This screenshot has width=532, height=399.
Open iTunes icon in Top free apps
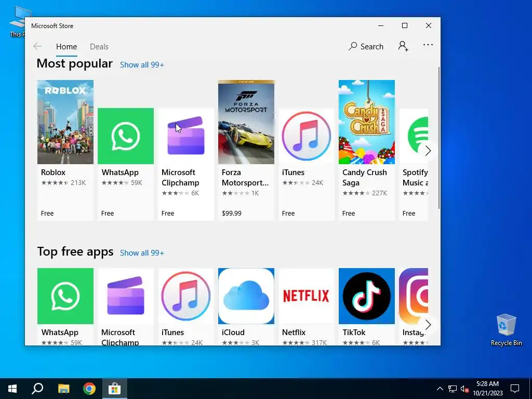pyautogui.click(x=186, y=296)
